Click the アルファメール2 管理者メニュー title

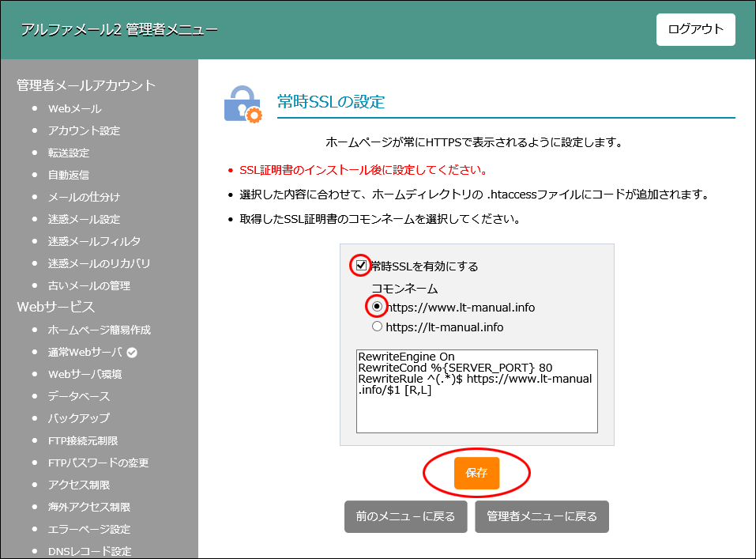(119, 30)
